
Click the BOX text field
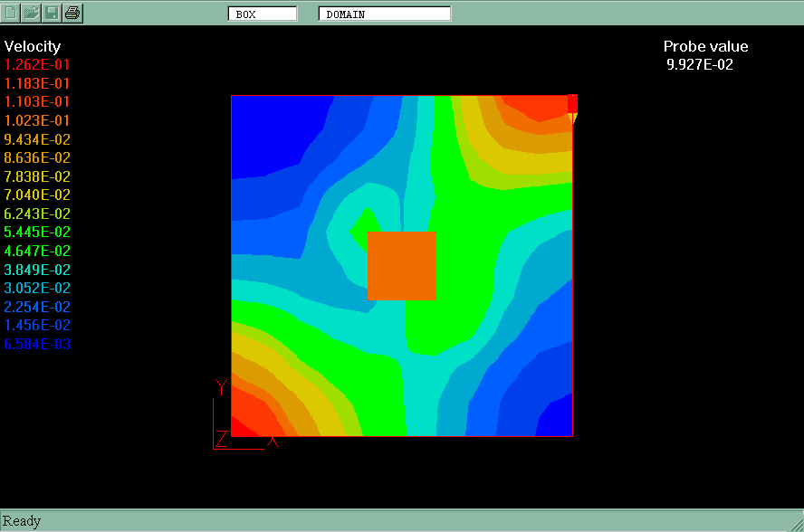pyautogui.click(x=262, y=14)
